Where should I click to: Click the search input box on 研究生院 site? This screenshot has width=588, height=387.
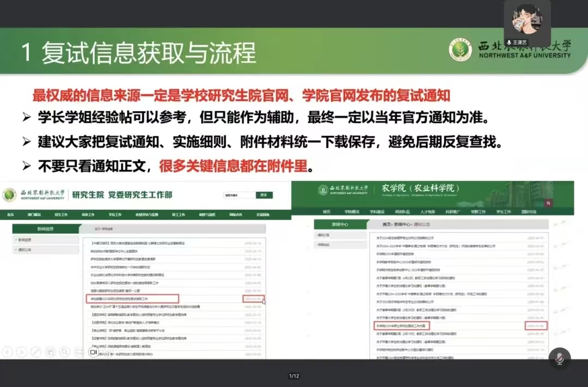[x=238, y=195]
